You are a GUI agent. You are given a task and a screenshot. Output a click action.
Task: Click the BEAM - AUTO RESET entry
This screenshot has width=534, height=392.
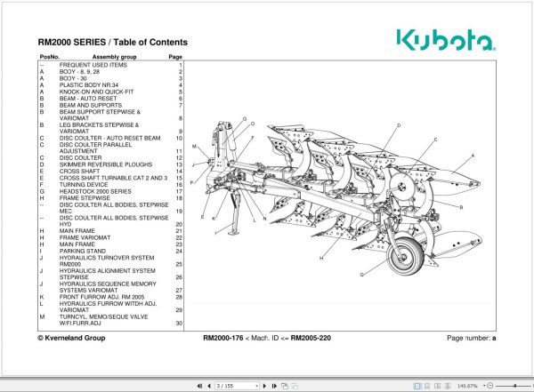click(x=88, y=99)
